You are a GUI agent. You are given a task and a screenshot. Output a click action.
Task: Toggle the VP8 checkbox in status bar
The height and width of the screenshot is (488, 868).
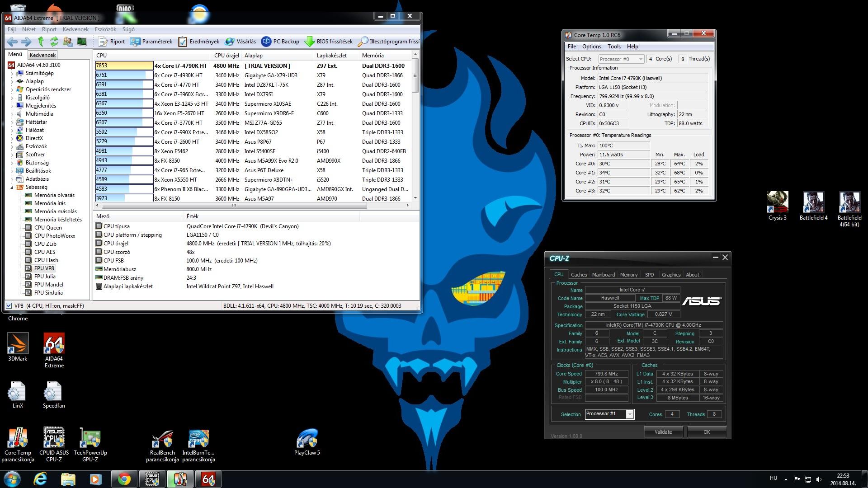[9, 306]
